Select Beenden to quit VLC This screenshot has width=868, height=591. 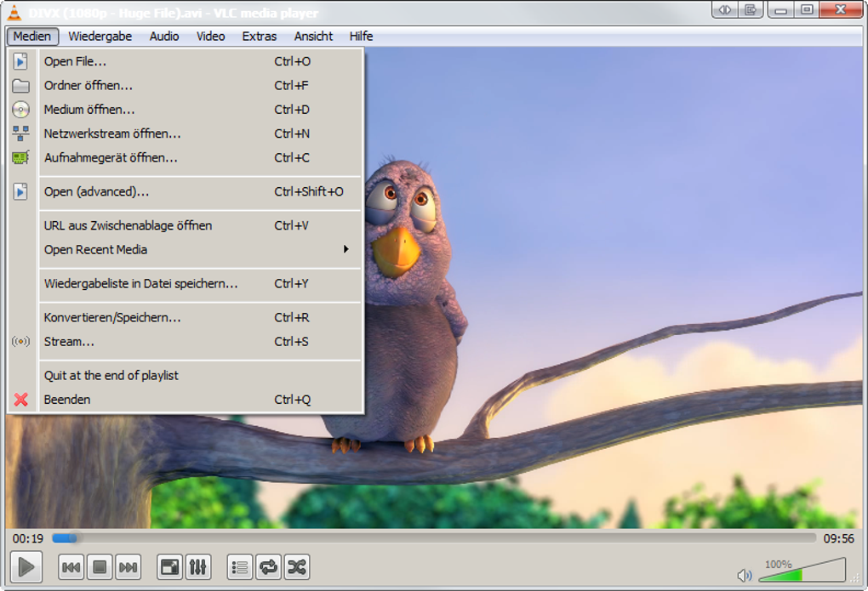pyautogui.click(x=185, y=400)
